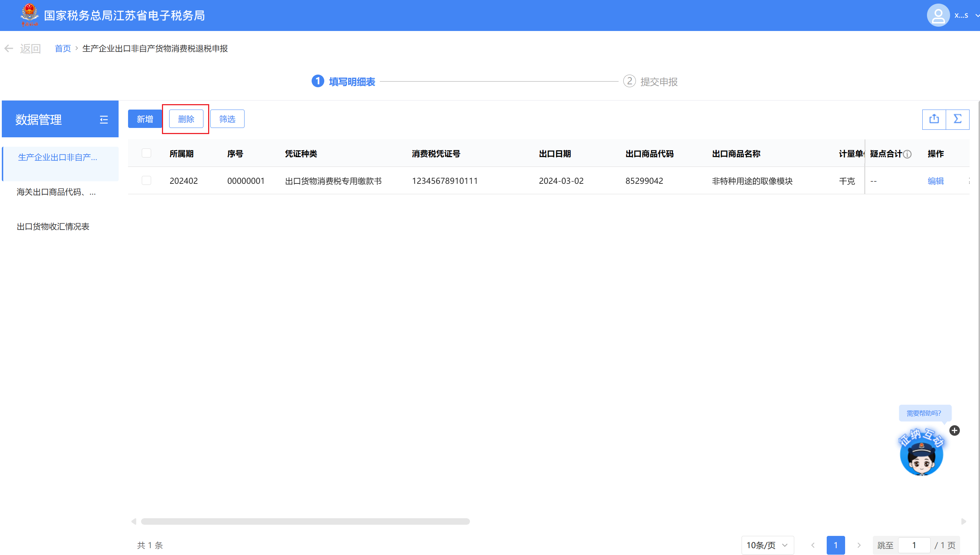Toggle the select-all header checkbox

click(146, 153)
